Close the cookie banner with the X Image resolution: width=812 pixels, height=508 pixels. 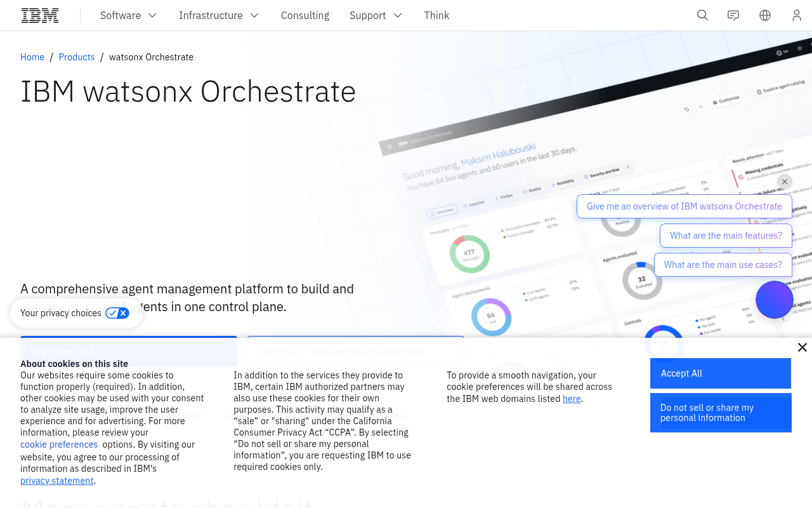802,347
